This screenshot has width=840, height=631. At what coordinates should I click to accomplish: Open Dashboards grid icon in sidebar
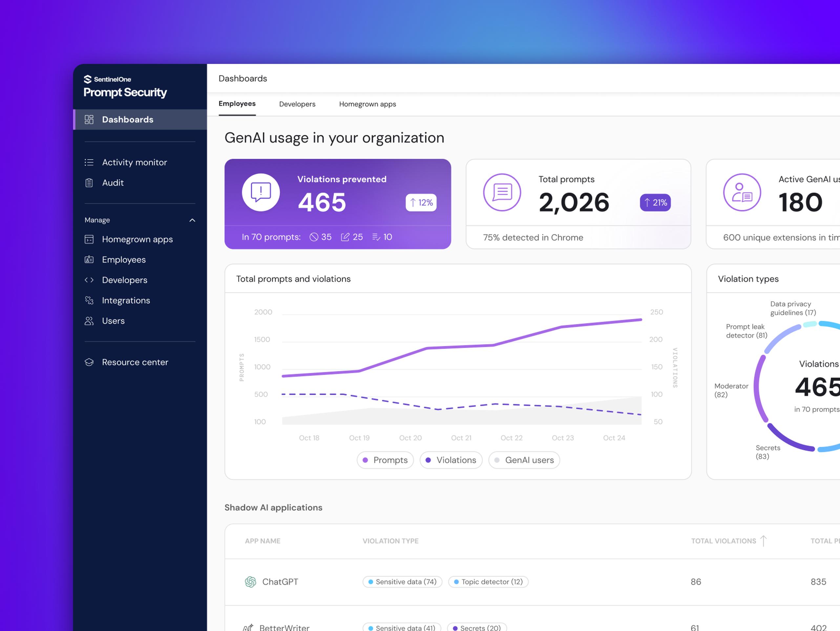(89, 120)
